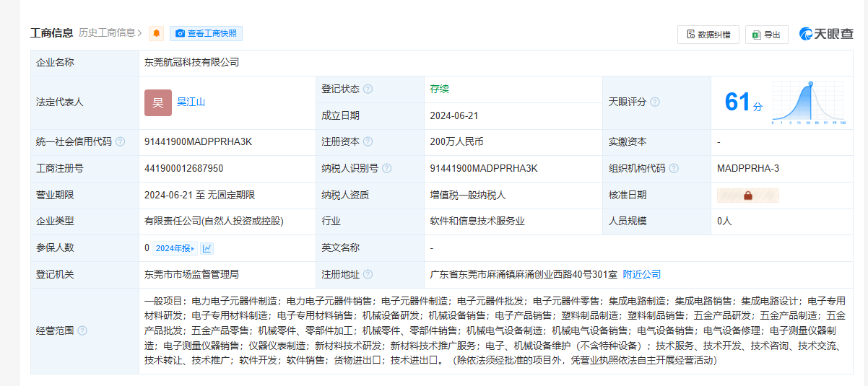Image resolution: width=868 pixels, height=386 pixels.
Task: Click help icon next to 纳税人识别号
Action: [386, 169]
